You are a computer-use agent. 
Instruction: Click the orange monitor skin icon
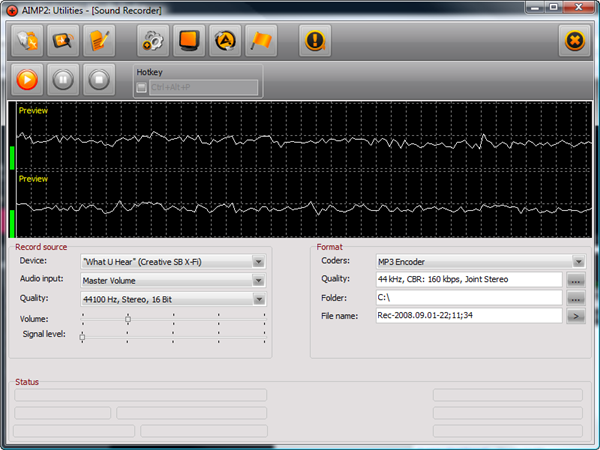(x=189, y=41)
